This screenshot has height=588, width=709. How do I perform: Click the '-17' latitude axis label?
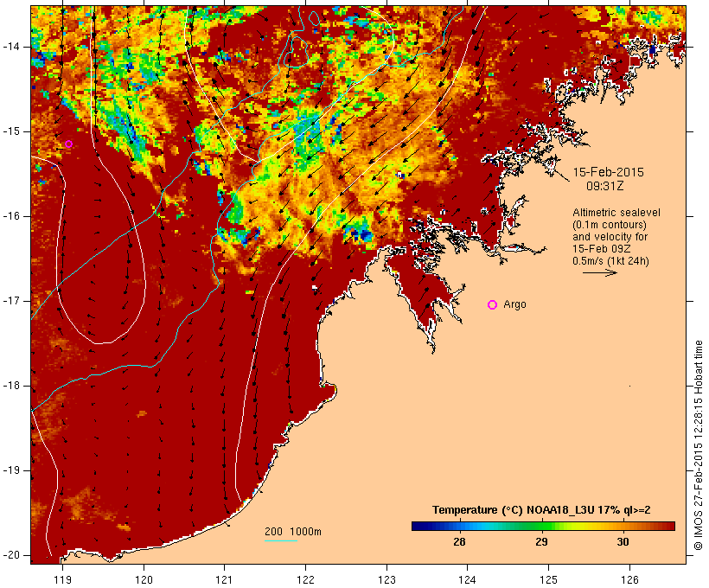click(11, 301)
